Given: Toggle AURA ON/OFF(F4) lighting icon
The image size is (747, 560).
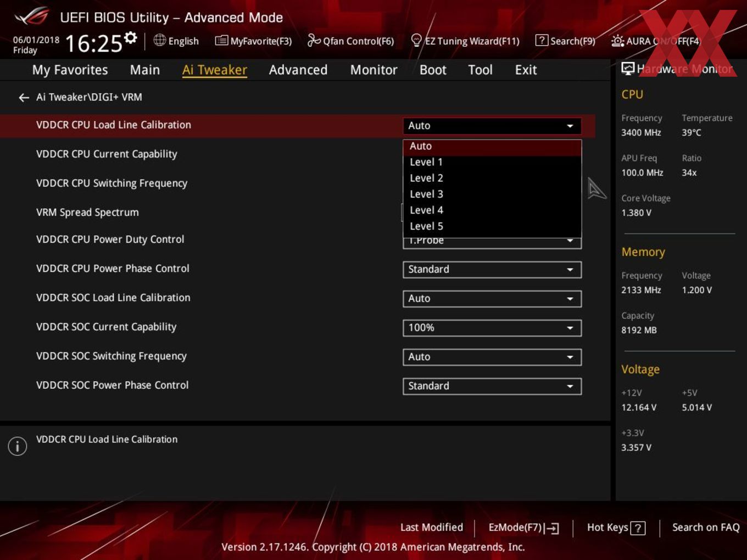Looking at the screenshot, I should [617, 41].
